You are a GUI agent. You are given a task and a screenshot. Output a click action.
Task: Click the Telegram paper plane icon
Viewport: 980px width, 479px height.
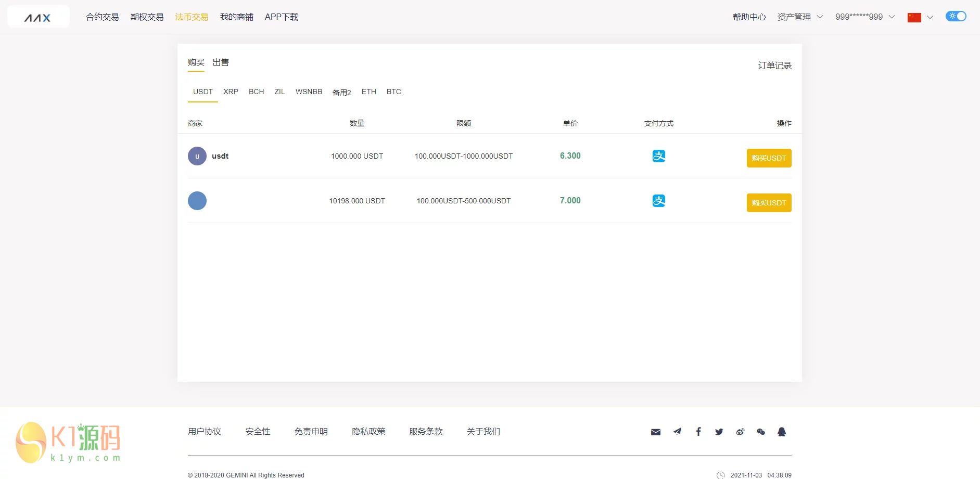tap(677, 432)
